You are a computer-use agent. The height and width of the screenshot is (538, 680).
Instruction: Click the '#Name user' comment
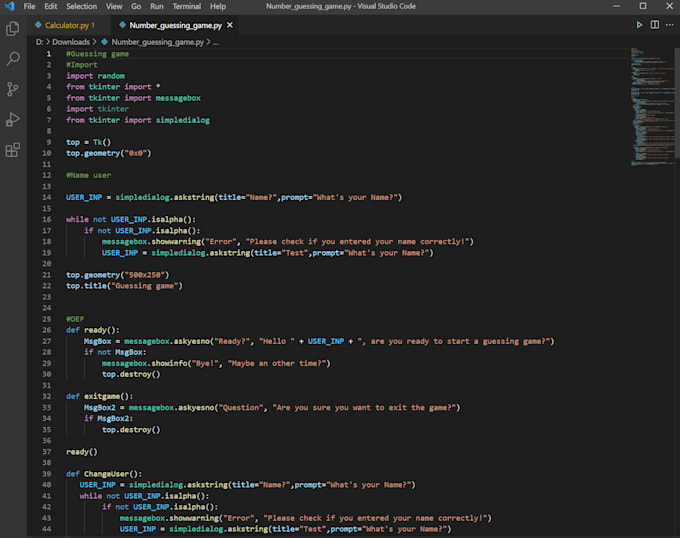(88, 175)
